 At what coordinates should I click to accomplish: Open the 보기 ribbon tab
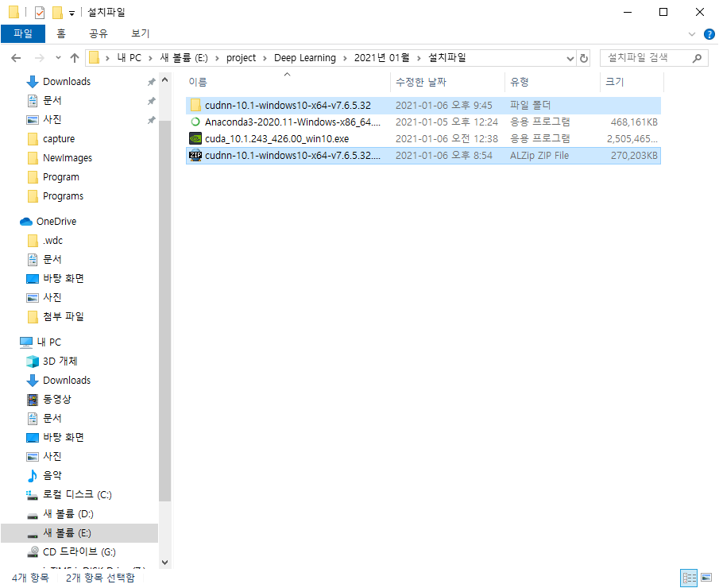point(141,33)
